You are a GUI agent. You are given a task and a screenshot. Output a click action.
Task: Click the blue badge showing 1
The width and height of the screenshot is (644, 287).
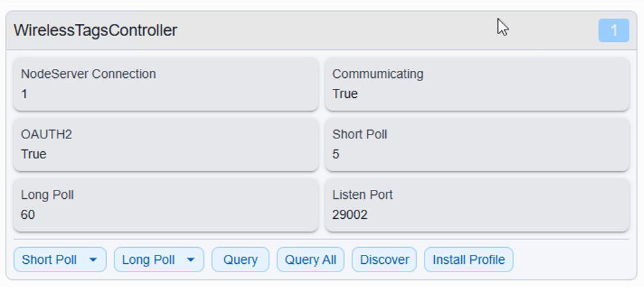pyautogui.click(x=614, y=30)
